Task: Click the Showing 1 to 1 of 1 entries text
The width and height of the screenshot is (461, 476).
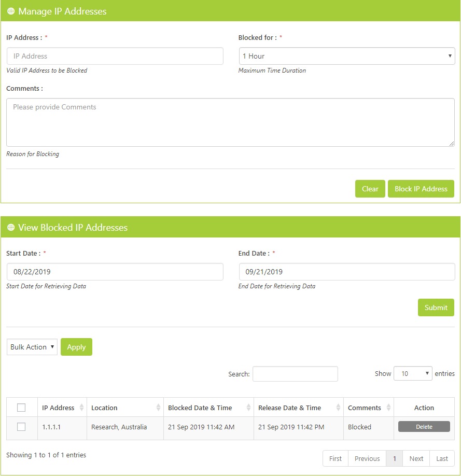Action: (46, 455)
